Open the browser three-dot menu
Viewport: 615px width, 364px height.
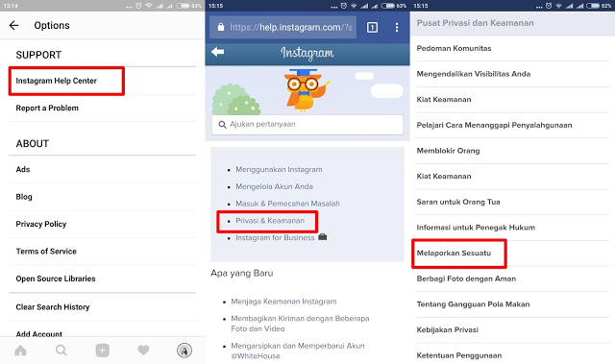coord(397,27)
